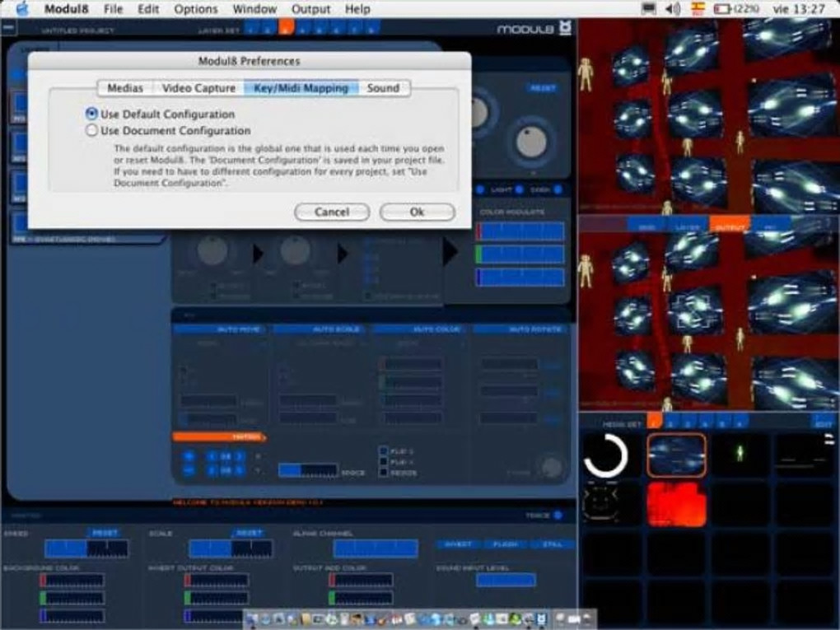This screenshot has width=840, height=630.
Task: Select the last layer set button
Action: point(371,27)
